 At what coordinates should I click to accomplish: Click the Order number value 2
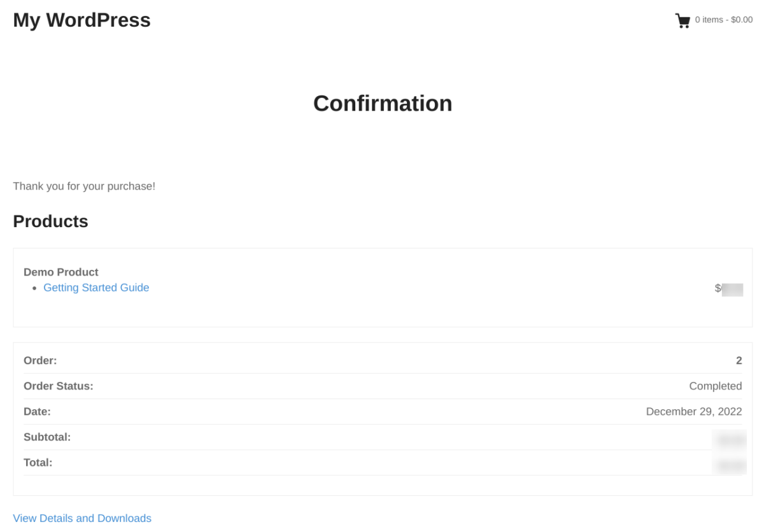[x=739, y=360]
